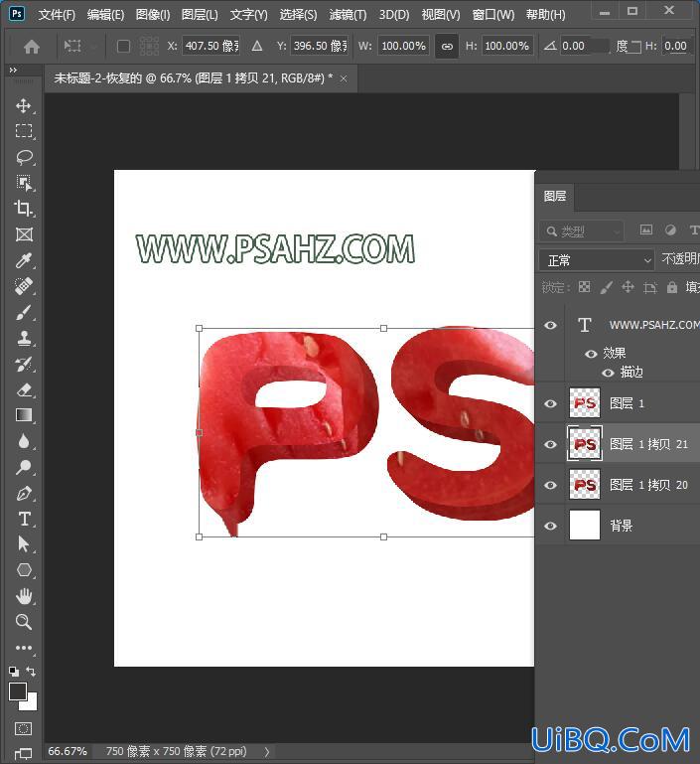Viewport: 700px width, 764px height.
Task: Select the Pen tool
Action: (24, 493)
